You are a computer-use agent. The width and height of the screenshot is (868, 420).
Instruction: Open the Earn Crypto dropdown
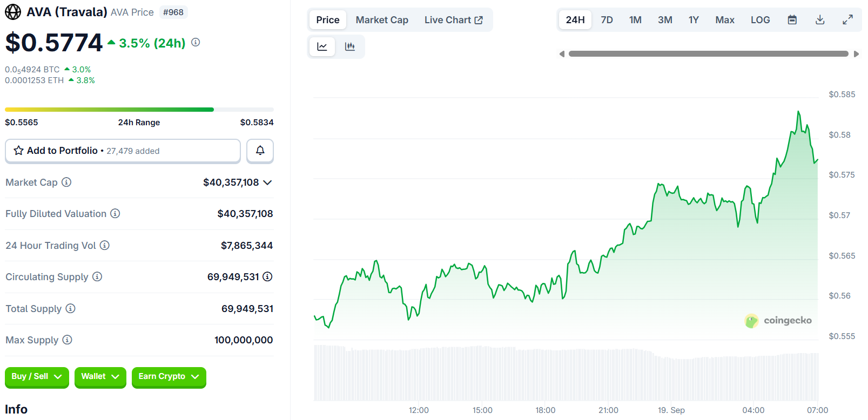169,377
